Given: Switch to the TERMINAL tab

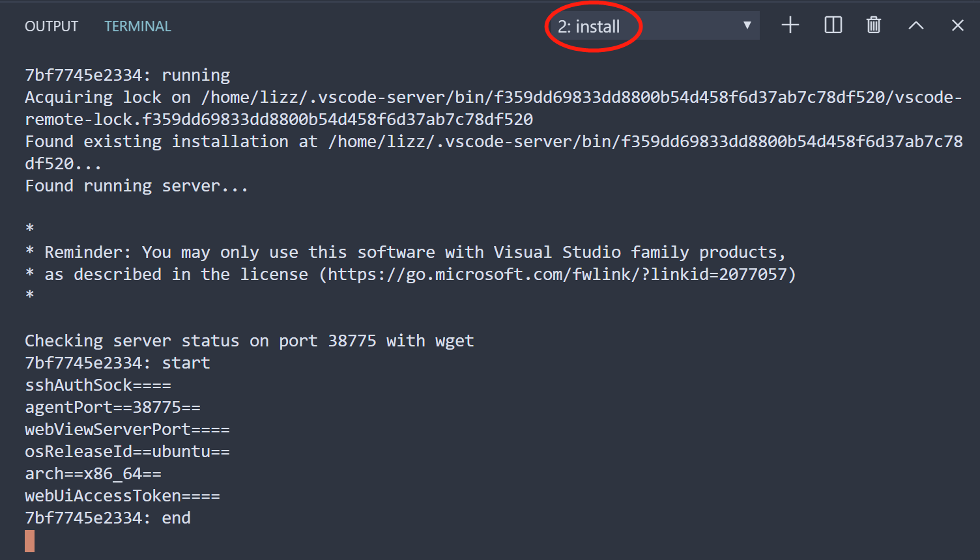Looking at the screenshot, I should click(x=137, y=26).
